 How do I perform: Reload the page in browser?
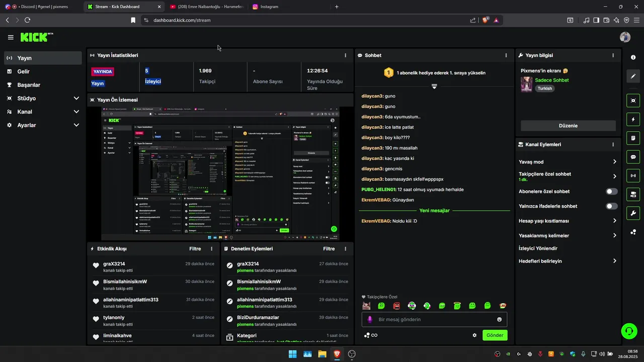coord(27,20)
